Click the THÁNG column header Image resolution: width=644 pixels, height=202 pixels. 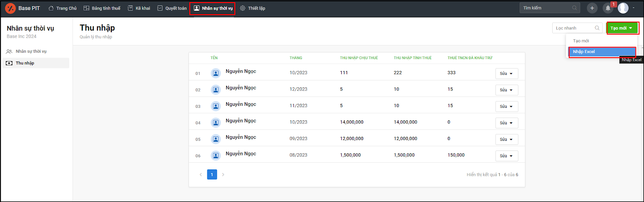(296, 58)
